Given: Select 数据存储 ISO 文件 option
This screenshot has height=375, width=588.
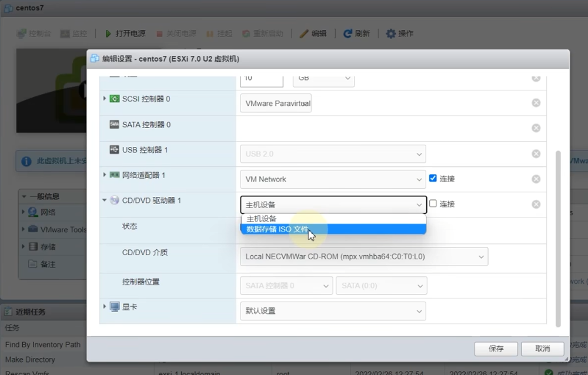Looking at the screenshot, I should coord(333,229).
